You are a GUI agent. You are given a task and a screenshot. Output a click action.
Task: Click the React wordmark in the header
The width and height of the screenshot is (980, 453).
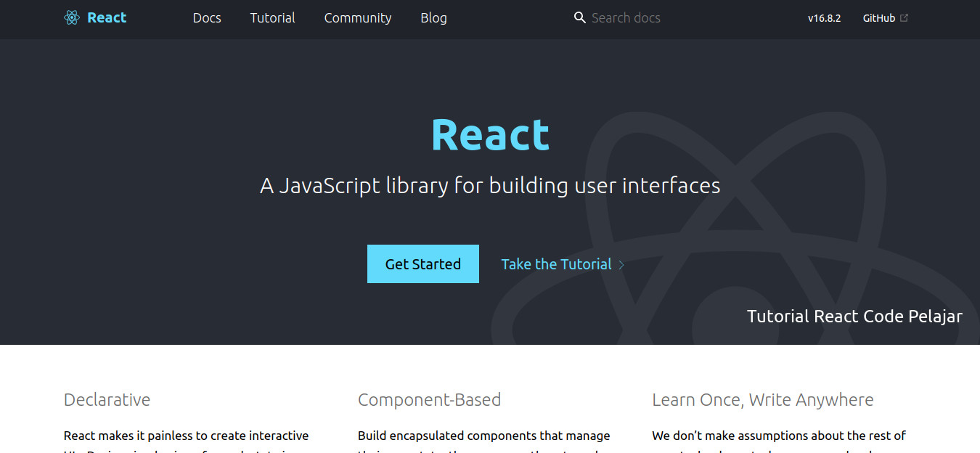(x=107, y=18)
